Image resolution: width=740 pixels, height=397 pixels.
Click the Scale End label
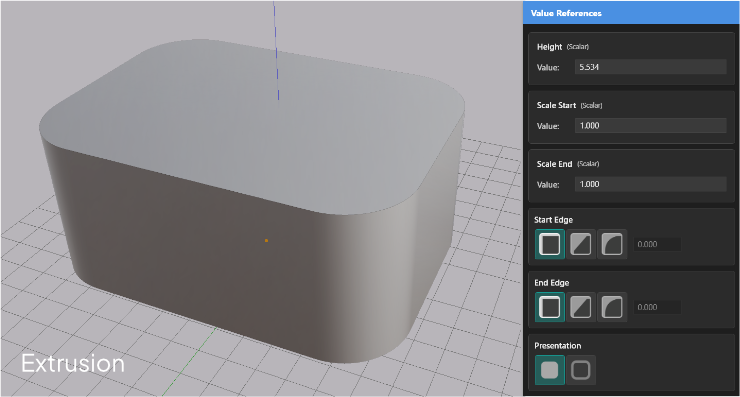(554, 164)
